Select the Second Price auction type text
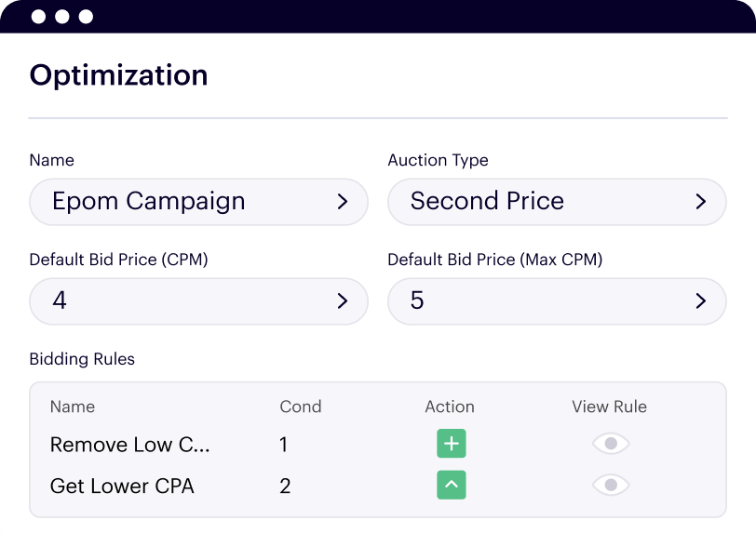The image size is (756, 547). (487, 202)
